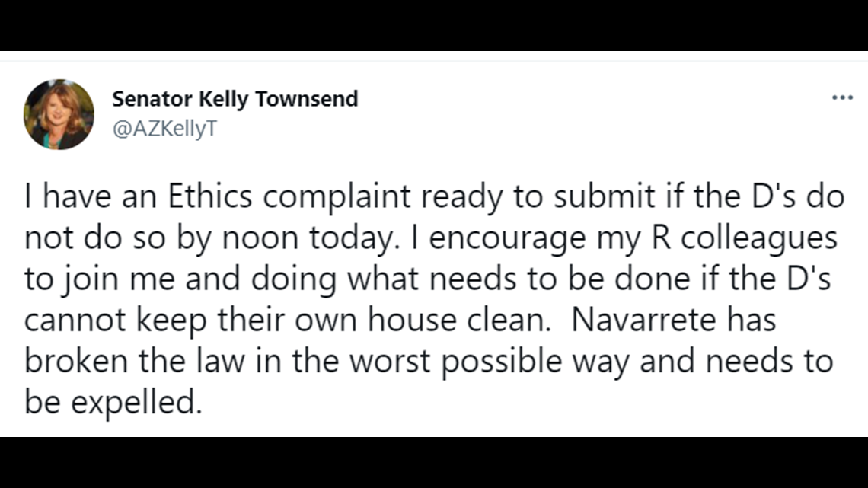Click the word "clean." in the tweet
This screenshot has height=488, width=868.
click(509, 320)
